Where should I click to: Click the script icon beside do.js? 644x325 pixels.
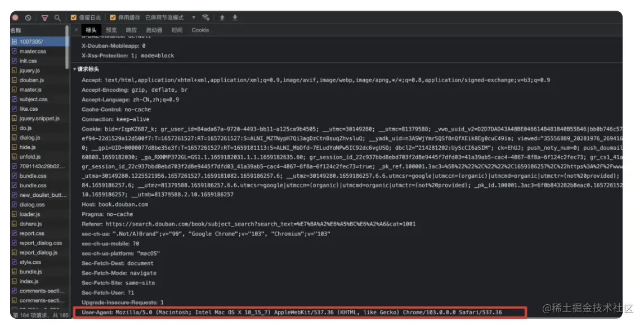coord(15,128)
